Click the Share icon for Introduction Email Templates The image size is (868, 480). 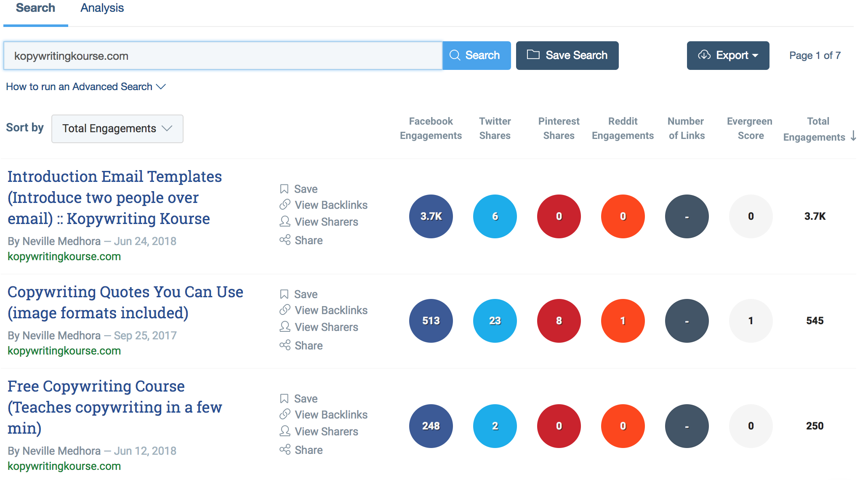[x=285, y=240]
